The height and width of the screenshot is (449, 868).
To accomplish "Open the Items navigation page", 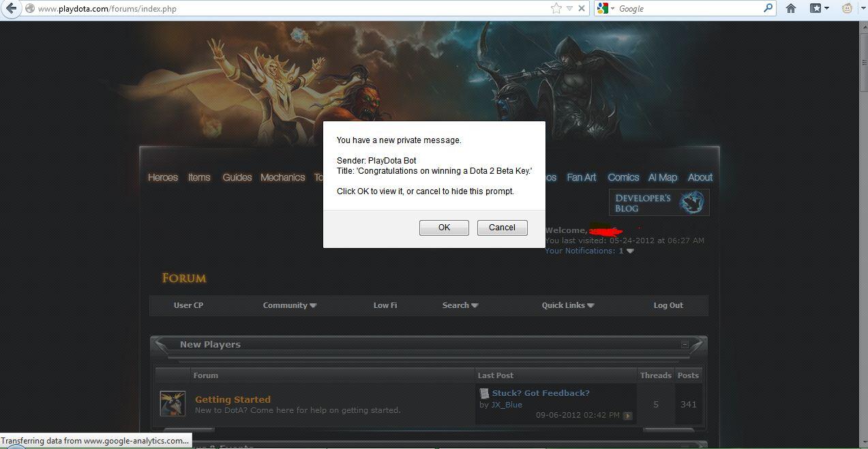I will (x=199, y=177).
